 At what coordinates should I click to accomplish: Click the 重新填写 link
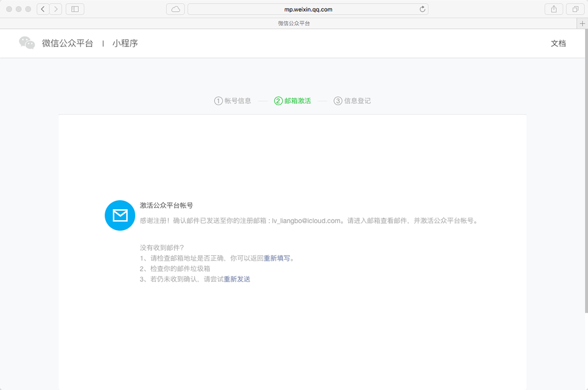click(x=277, y=258)
